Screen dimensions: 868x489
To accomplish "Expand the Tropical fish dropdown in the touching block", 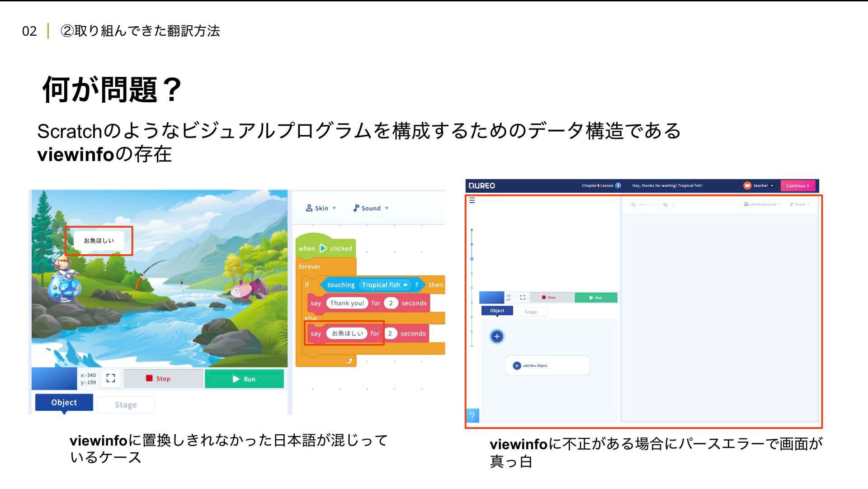I will point(406,285).
